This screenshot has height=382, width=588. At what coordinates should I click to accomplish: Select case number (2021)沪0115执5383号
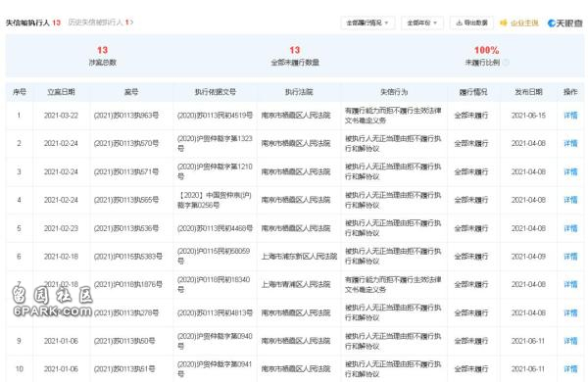pos(127,257)
